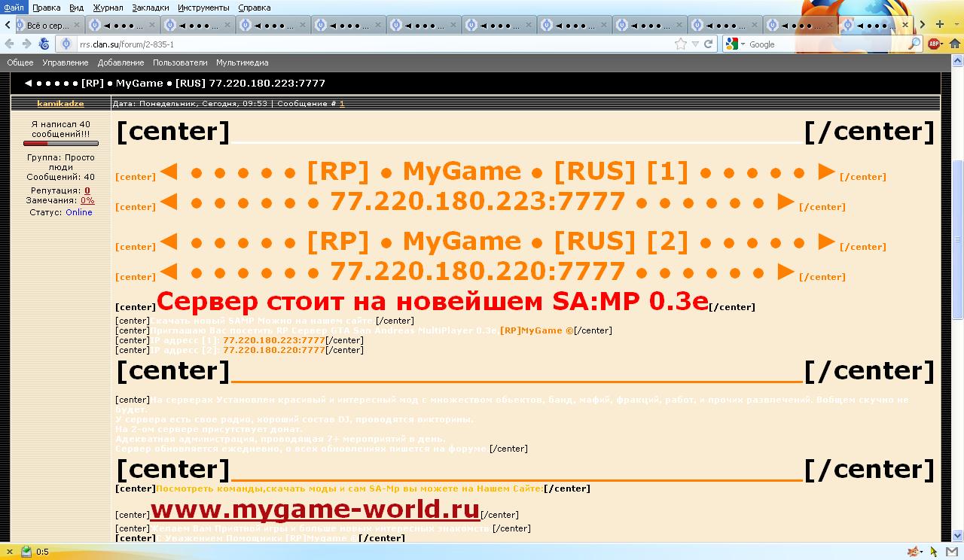This screenshot has width=964, height=560.
Task: Reload the page with the refresh icon
Action: [708, 44]
